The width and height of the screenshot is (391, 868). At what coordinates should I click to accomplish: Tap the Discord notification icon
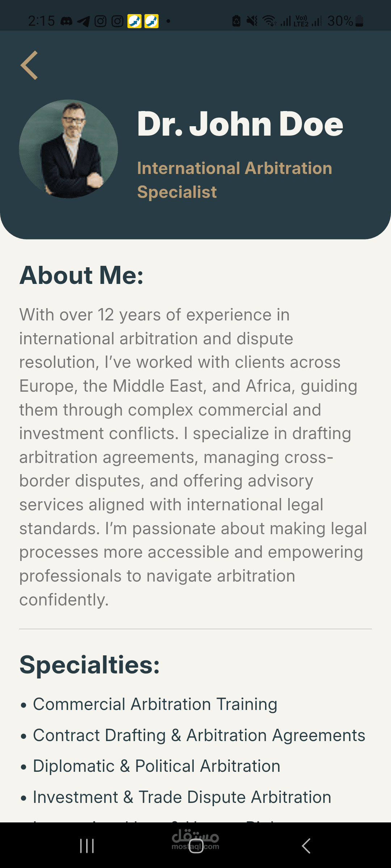pos(66,21)
